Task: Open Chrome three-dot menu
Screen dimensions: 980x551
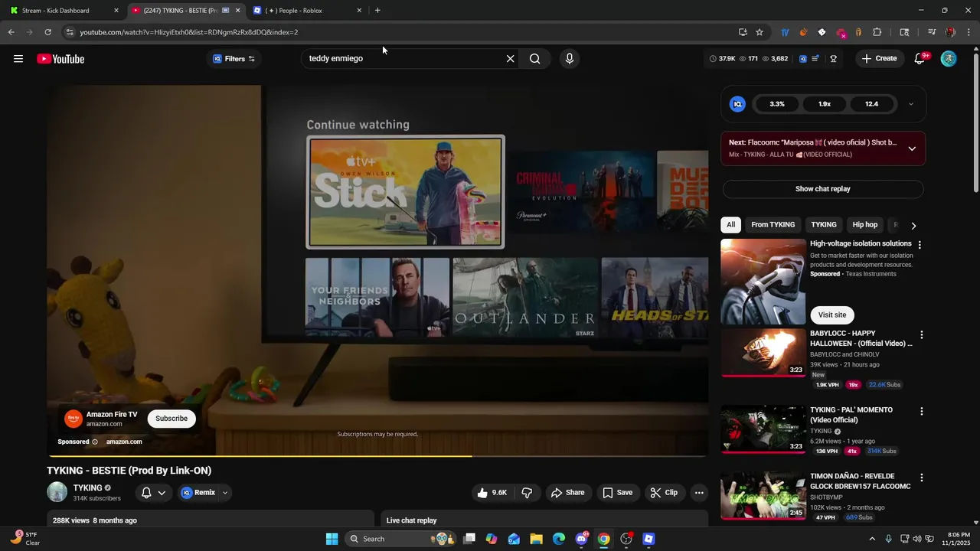Action: click(969, 32)
